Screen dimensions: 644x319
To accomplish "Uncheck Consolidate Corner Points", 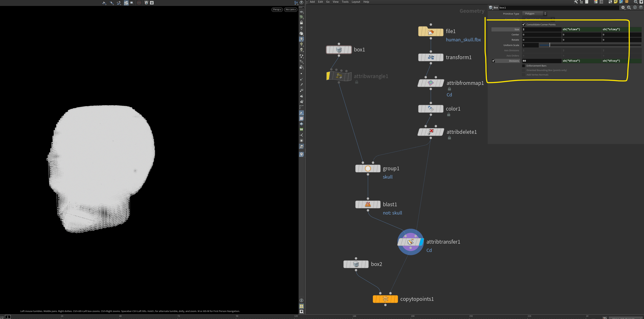I will 524,24.
